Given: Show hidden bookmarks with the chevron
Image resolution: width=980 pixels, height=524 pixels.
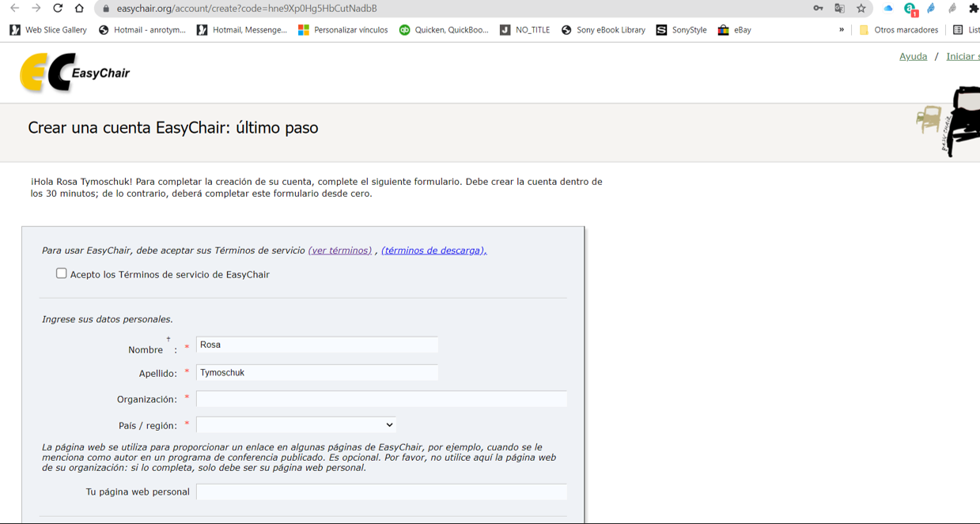Looking at the screenshot, I should 842,30.
